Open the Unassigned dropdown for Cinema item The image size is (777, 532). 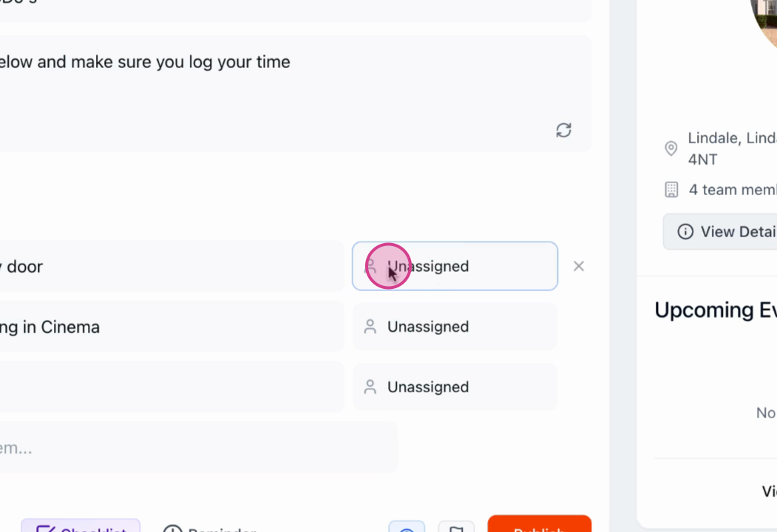455,327
